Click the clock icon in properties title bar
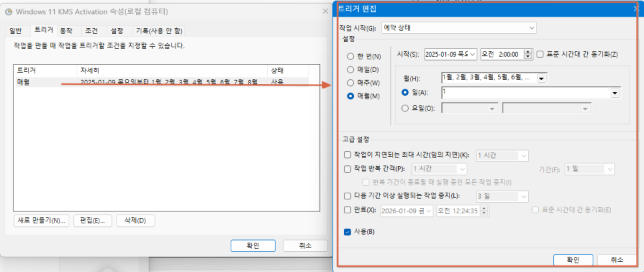The image size is (644, 272). pyautogui.click(x=8, y=11)
